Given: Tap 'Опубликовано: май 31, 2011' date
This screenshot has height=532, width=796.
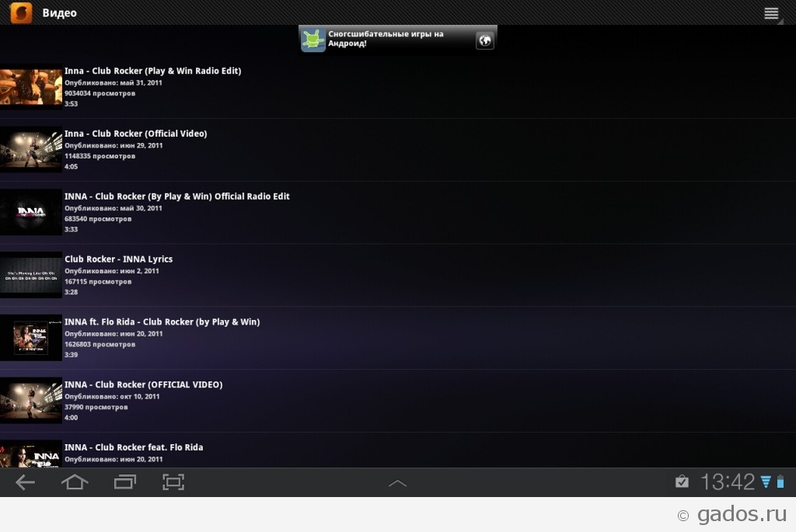Looking at the screenshot, I should 113,82.
